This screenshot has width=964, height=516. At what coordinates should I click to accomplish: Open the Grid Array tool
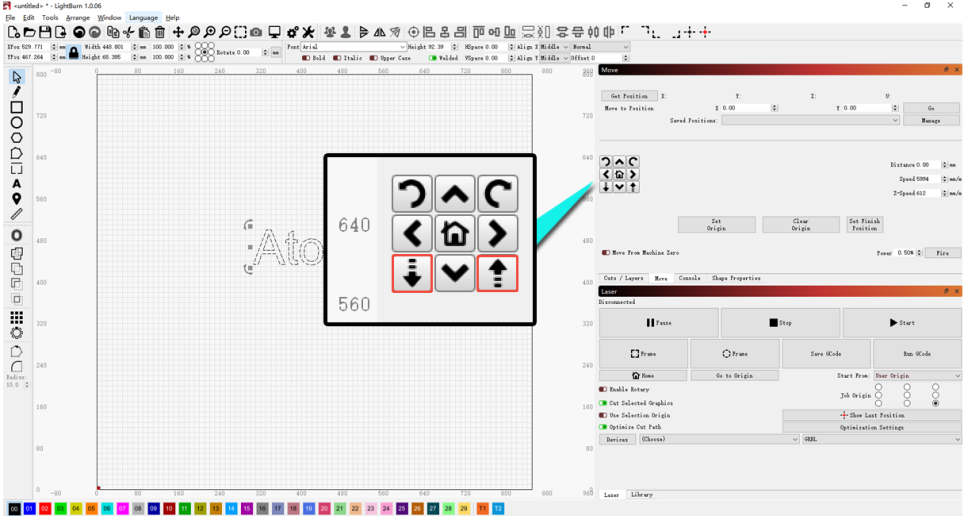tap(17, 317)
